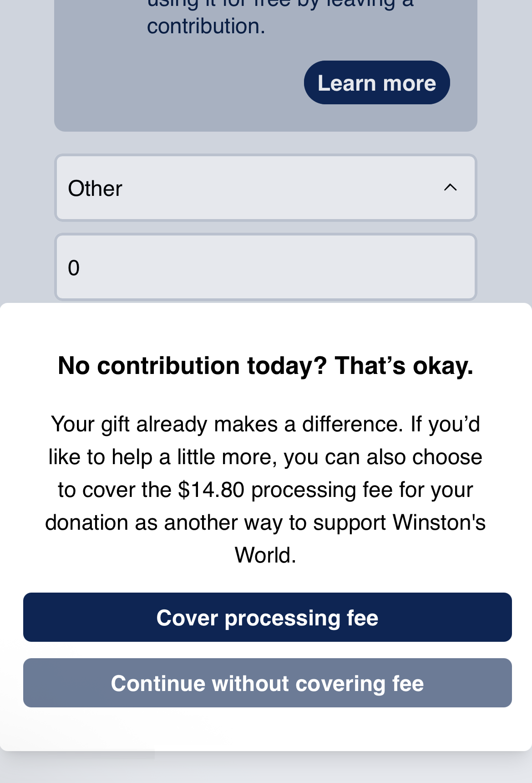Learn more about leaving a contribution
Image resolution: width=532 pixels, height=783 pixels.
(x=377, y=82)
